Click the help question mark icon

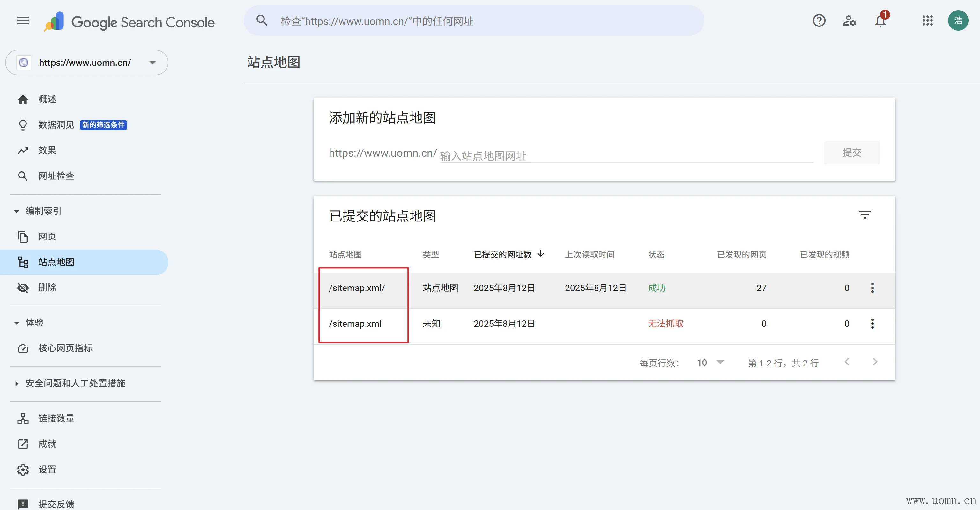(819, 20)
